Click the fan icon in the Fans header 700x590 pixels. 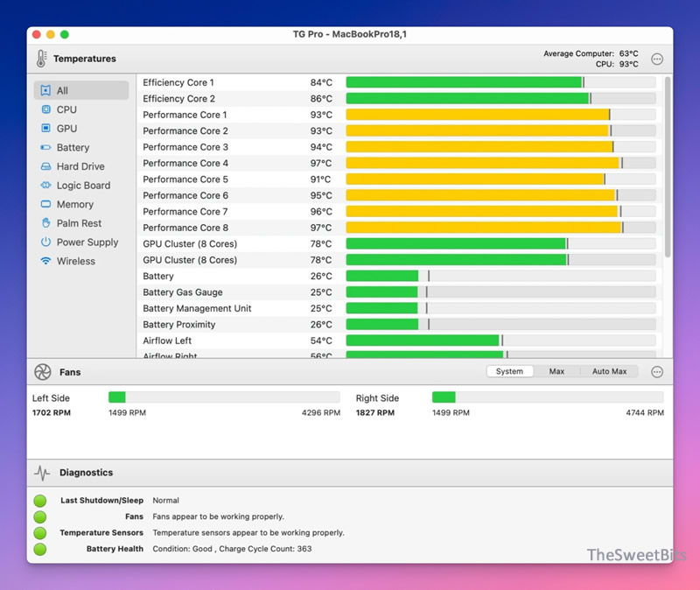[43, 372]
